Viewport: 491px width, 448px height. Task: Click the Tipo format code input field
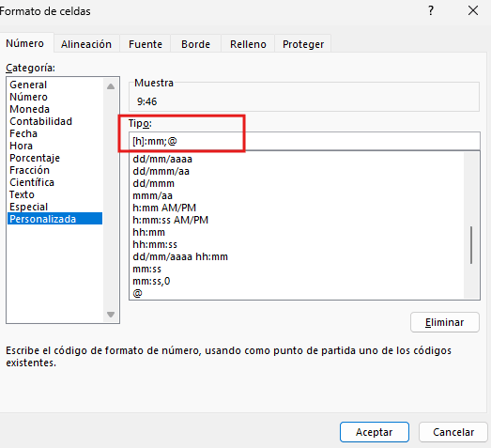coord(304,141)
